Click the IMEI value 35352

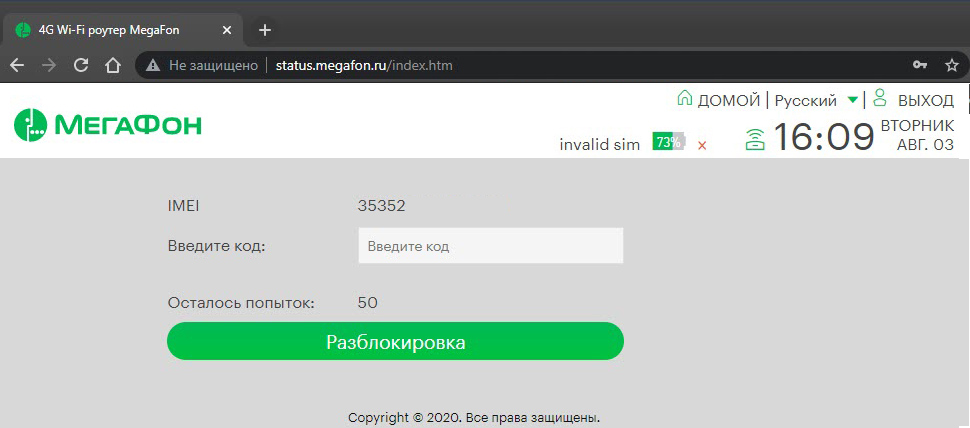381,206
